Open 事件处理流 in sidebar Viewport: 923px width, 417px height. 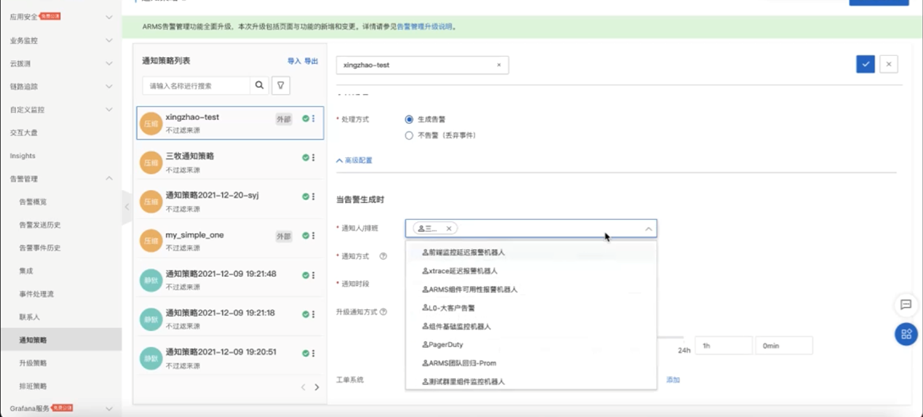36,294
